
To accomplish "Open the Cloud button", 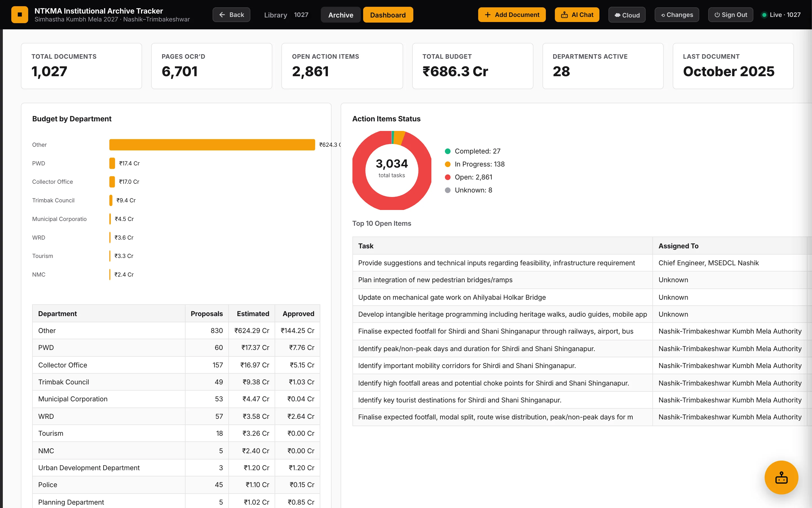I will (x=627, y=15).
